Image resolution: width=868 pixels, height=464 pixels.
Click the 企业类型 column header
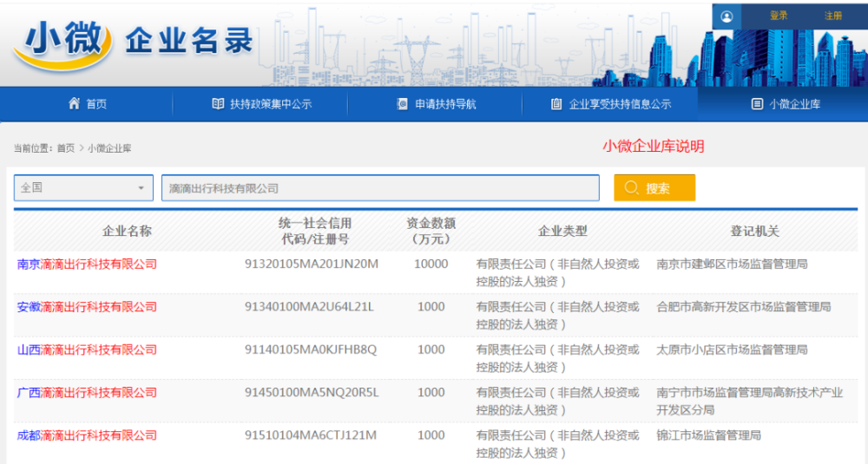[x=562, y=232]
